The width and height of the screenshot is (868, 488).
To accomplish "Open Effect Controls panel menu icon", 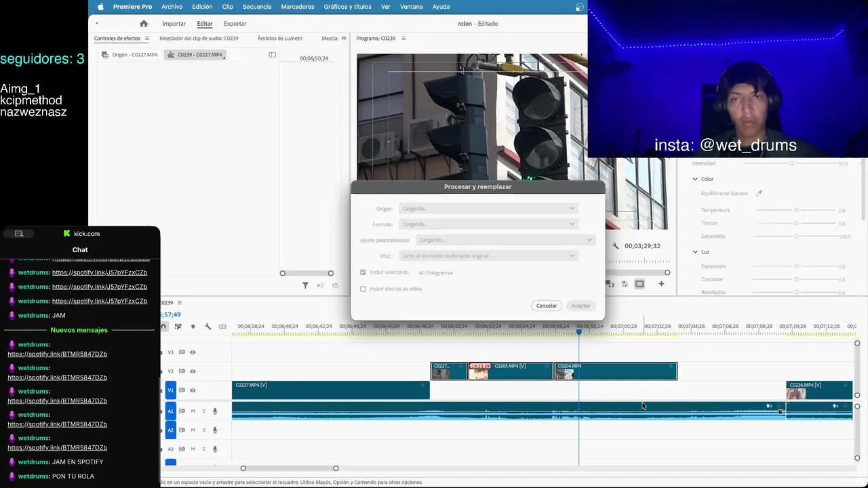I will tap(146, 39).
